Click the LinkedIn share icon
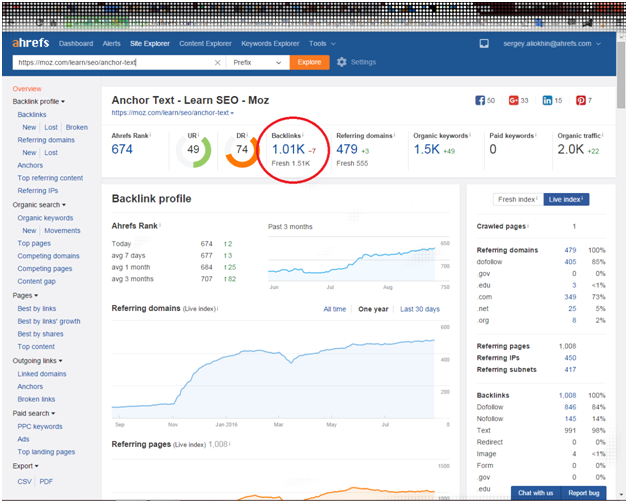This screenshot has width=628, height=503. (547, 100)
